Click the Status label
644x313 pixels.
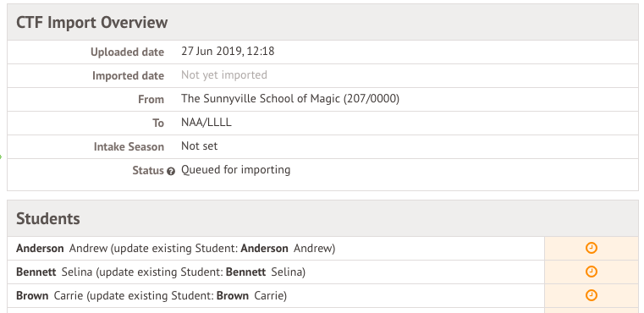click(148, 171)
